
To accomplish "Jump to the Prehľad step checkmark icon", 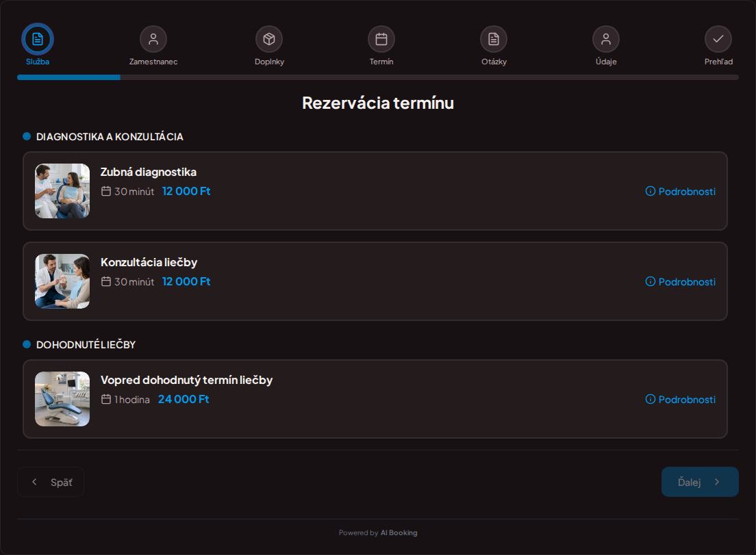I will [x=718, y=39].
